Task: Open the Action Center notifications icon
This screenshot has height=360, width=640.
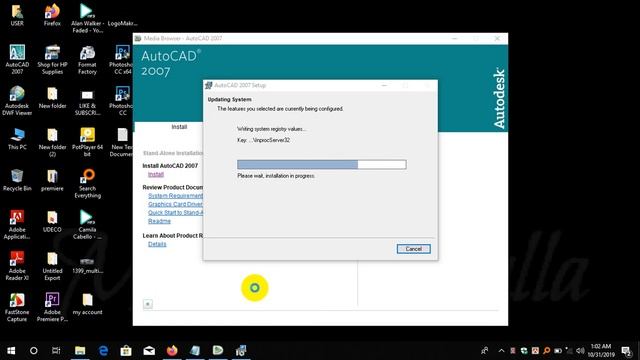Action: (627, 351)
